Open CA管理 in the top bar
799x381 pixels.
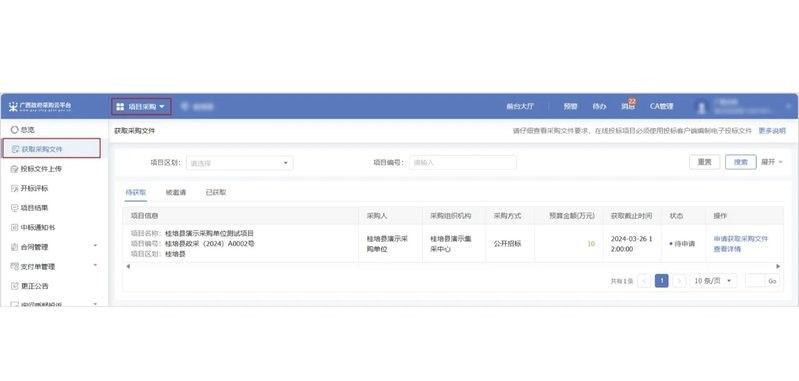[x=661, y=106]
